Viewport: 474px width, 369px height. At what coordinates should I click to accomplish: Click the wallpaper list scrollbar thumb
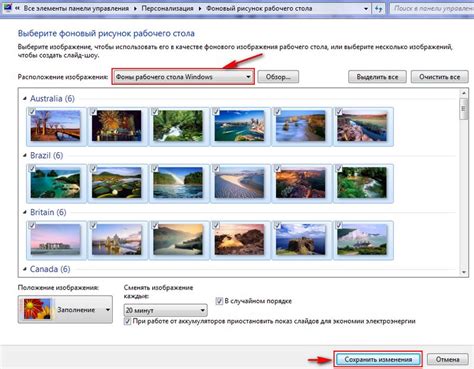[464, 109]
